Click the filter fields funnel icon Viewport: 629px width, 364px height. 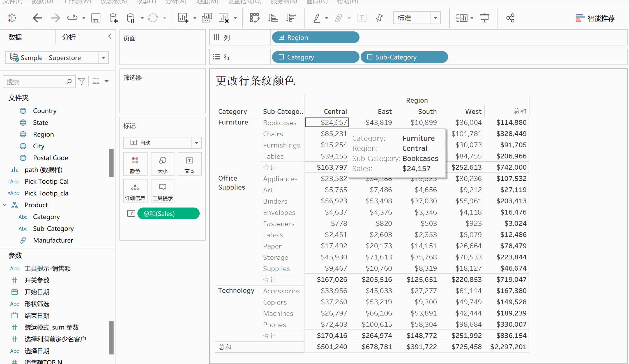point(82,81)
